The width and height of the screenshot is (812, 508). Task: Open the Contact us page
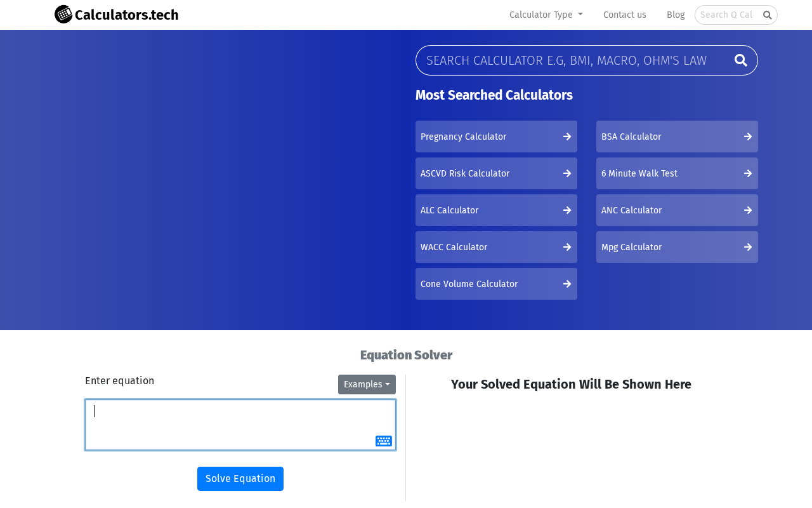[x=624, y=15]
